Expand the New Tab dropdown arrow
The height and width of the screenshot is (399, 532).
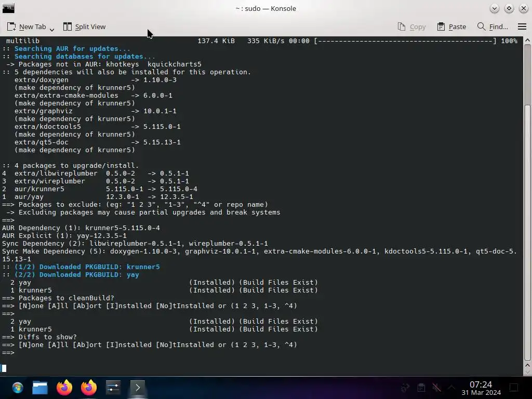tap(52, 30)
